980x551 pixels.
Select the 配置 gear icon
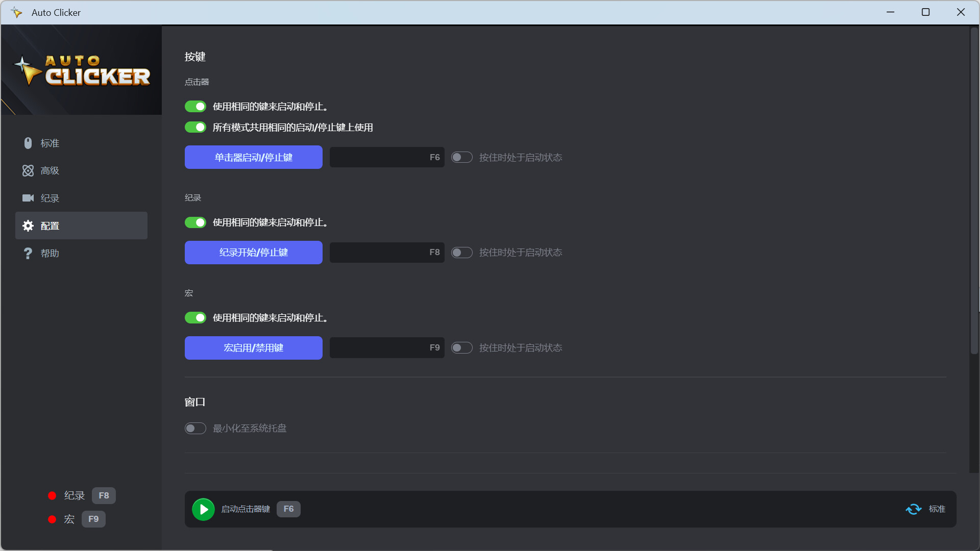tap(28, 226)
